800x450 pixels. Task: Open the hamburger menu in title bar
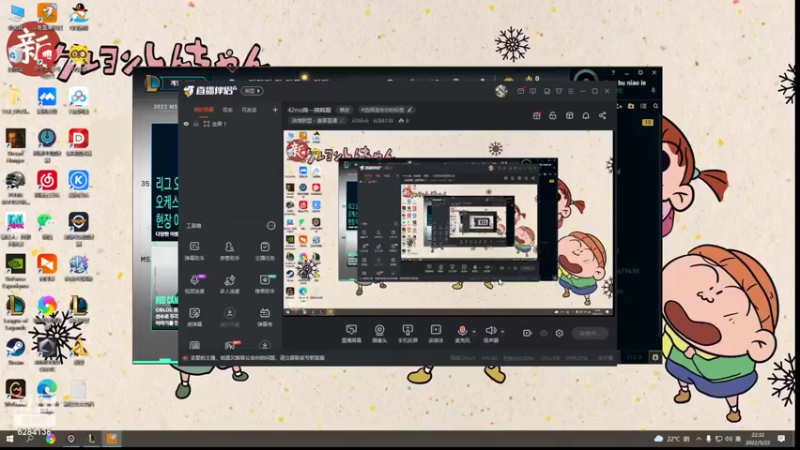pos(571,91)
